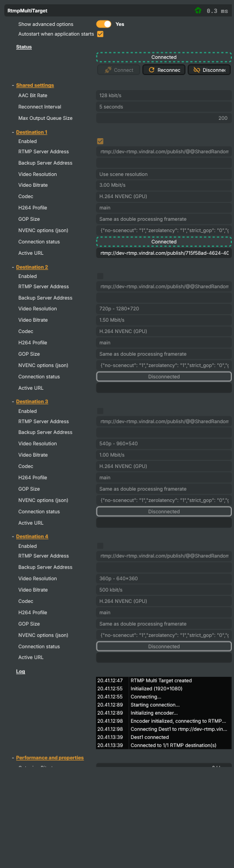Collapse the Destination 2 section
Viewport: 234px width, 868px height.
(x=32, y=267)
